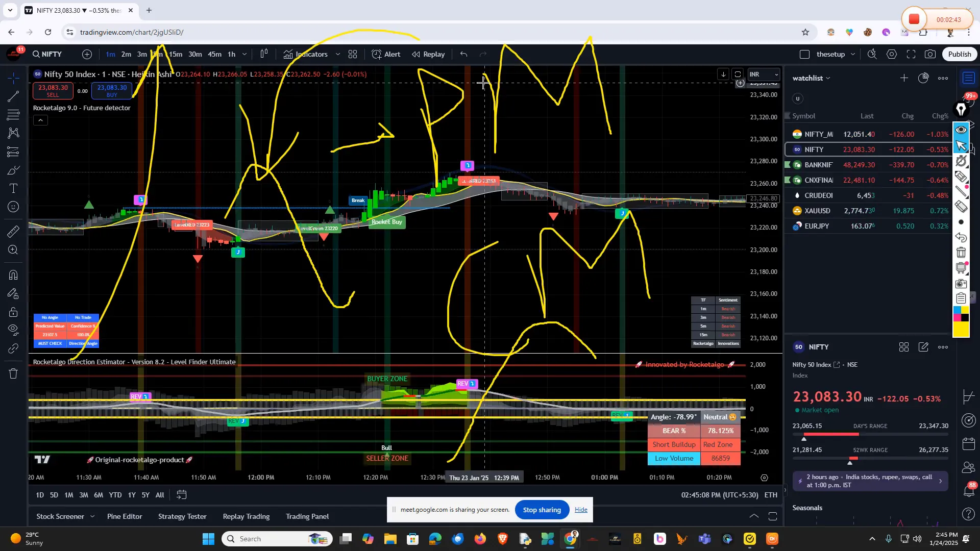
Task: Select the trend line drawing tool
Action: (13, 97)
